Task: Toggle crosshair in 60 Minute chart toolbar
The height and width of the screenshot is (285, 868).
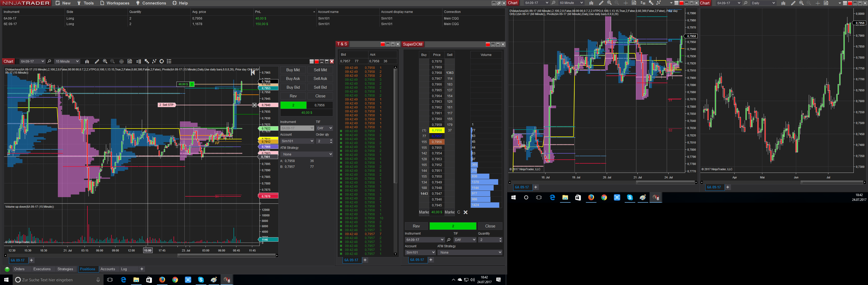Action: [x=626, y=3]
